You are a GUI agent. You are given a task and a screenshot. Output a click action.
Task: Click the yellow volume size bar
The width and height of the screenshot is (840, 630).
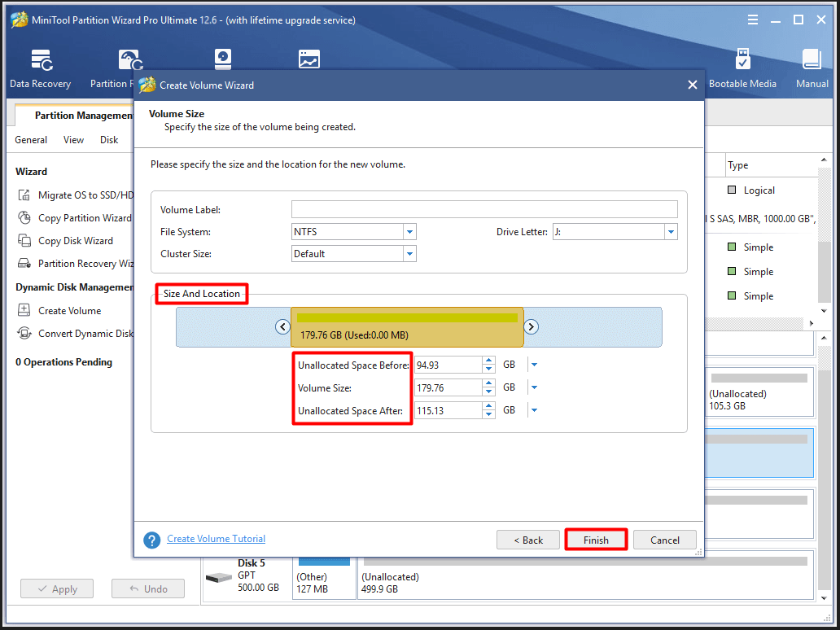point(407,327)
